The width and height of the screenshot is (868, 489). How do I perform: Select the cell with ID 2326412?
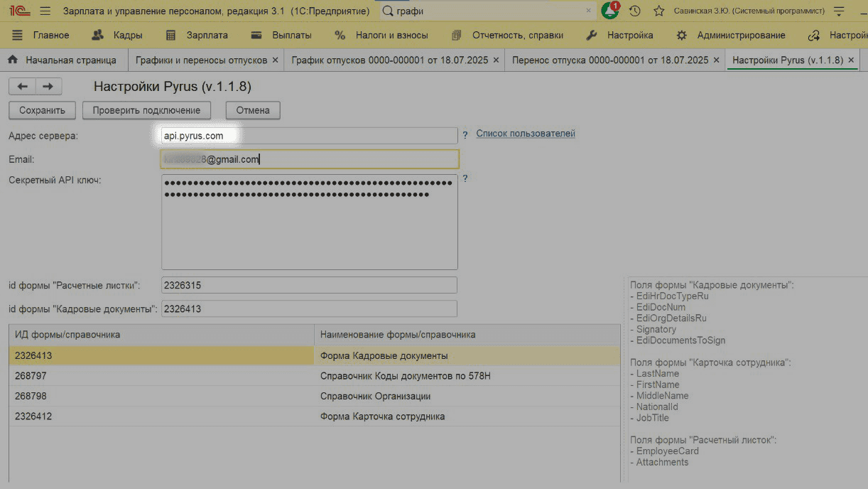click(x=161, y=417)
